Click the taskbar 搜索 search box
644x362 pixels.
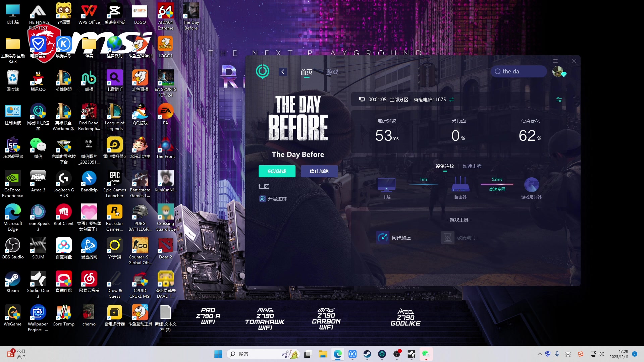tap(264, 354)
